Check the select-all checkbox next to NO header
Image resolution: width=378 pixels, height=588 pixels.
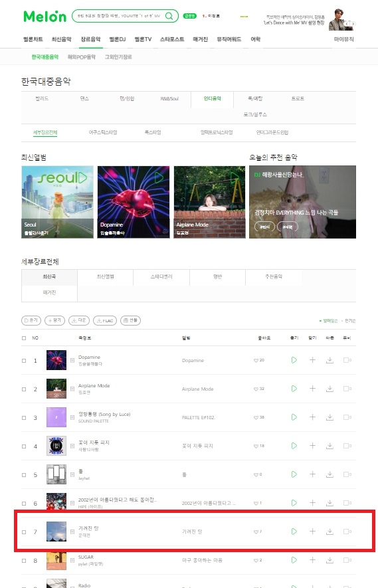pos(24,338)
